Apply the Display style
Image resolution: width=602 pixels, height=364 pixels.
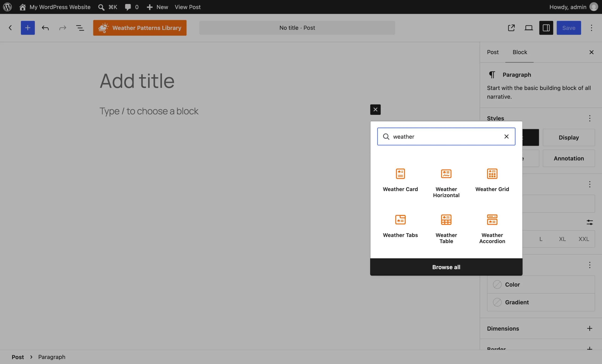click(569, 137)
